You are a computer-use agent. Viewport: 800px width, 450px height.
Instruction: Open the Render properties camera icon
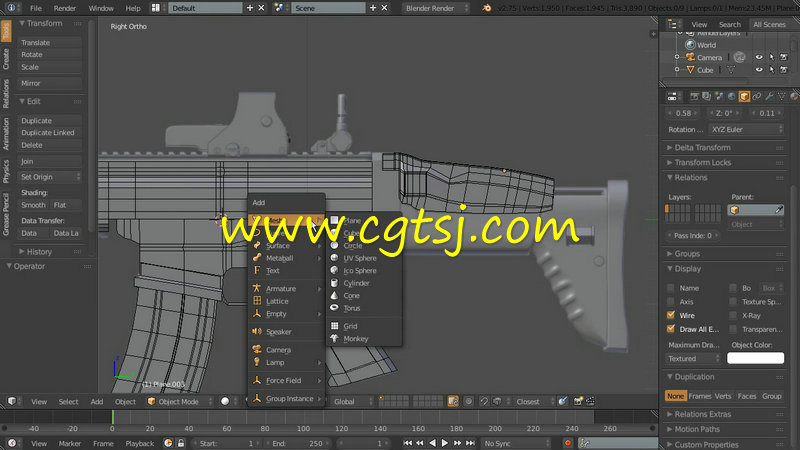(694, 96)
